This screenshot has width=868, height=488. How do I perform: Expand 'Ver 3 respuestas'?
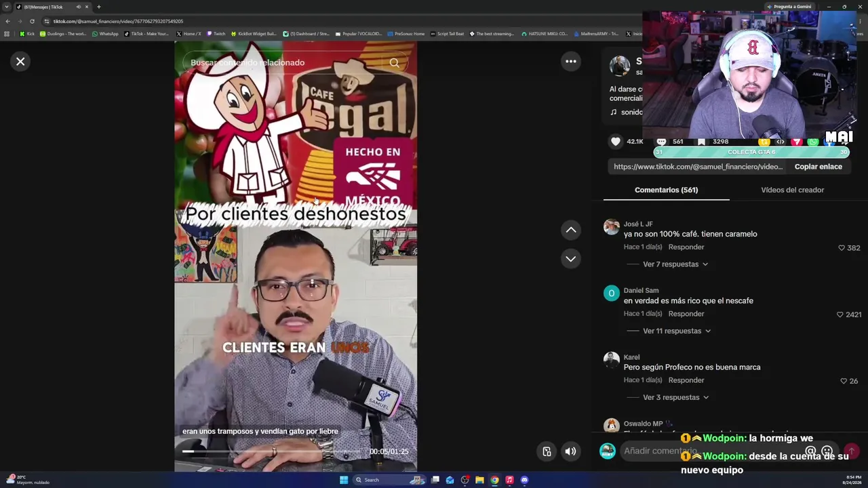tap(675, 397)
